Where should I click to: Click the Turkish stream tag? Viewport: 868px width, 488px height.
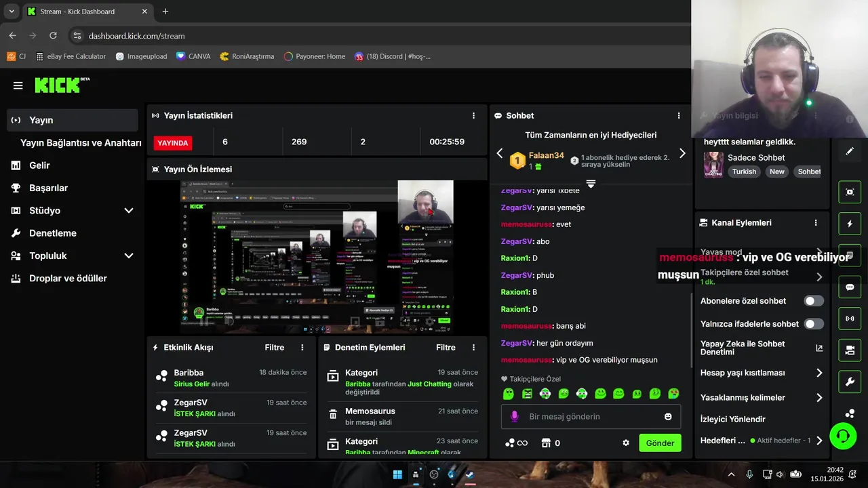coord(744,172)
